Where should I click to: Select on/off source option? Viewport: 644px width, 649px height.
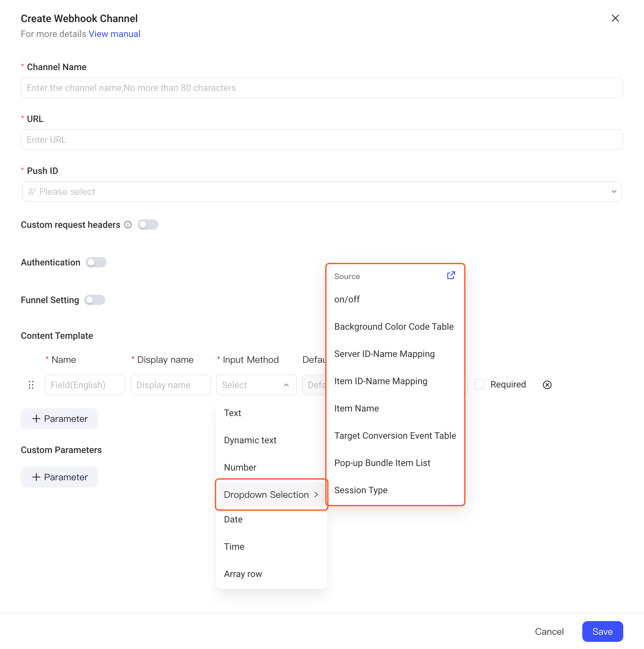395,299
